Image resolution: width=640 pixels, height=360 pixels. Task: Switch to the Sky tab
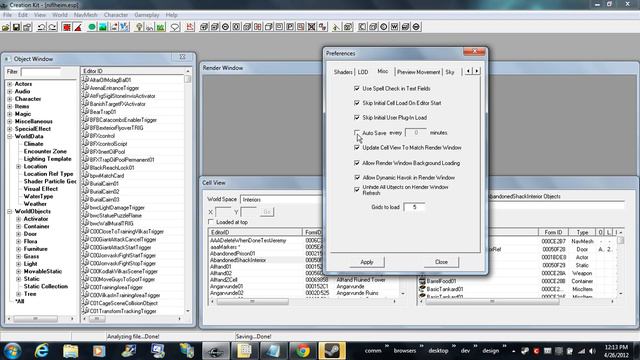450,72
